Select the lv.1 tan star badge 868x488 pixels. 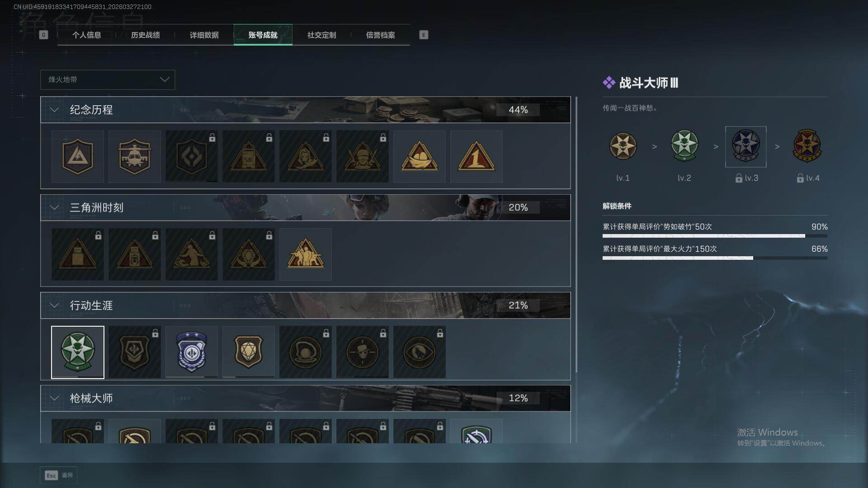coord(623,146)
